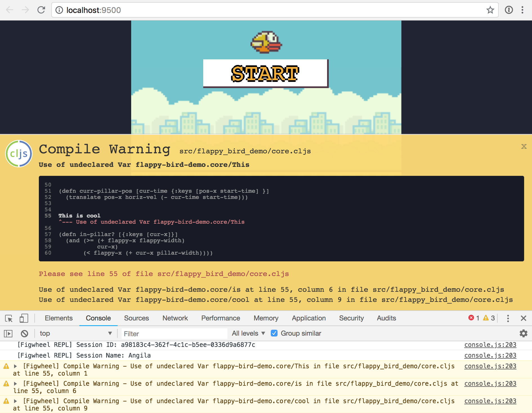This screenshot has width=532, height=413.
Task: Click the Flappy bird sprite
Action: 266,42
